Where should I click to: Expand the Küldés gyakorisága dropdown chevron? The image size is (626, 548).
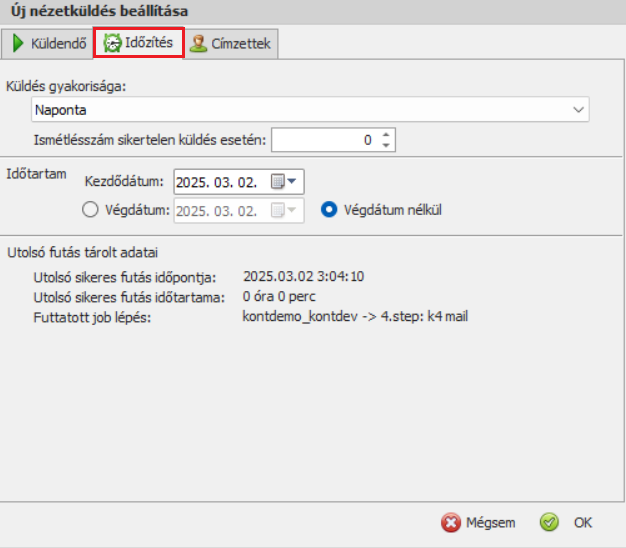pyautogui.click(x=578, y=109)
